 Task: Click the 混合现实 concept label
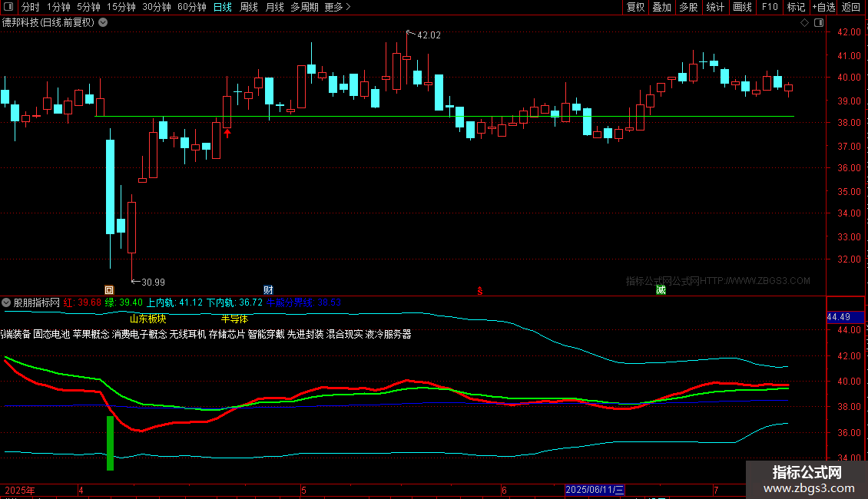tap(345, 334)
